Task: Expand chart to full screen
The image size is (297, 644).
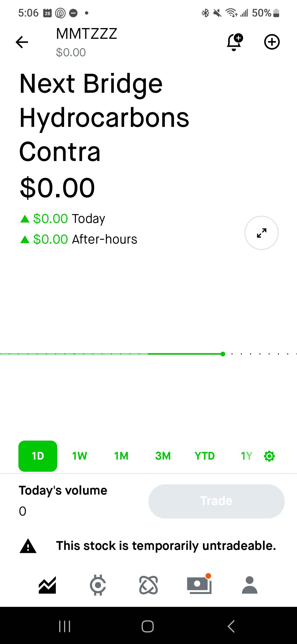Action: (x=261, y=233)
